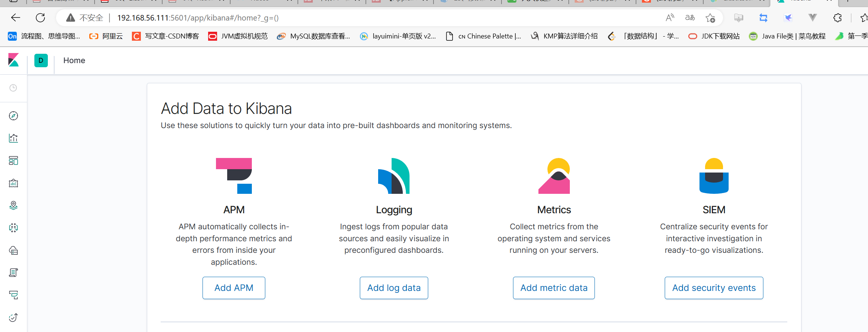Click the Logging product logo
The image size is (868, 332).
(394, 176)
